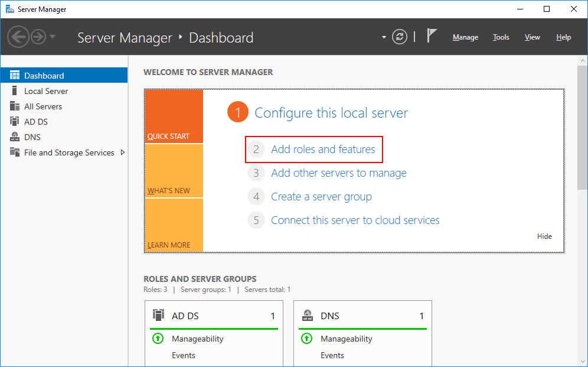The height and width of the screenshot is (367, 588).
Task: Open the All Servers view
Action: (x=44, y=106)
